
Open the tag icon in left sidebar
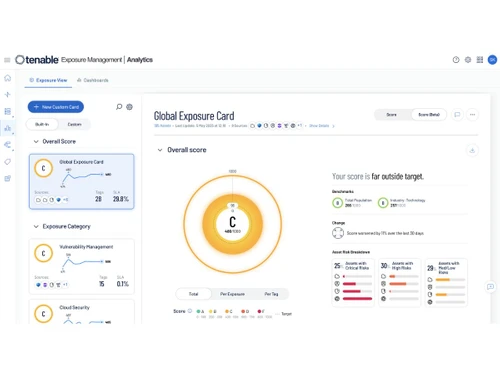(8, 162)
